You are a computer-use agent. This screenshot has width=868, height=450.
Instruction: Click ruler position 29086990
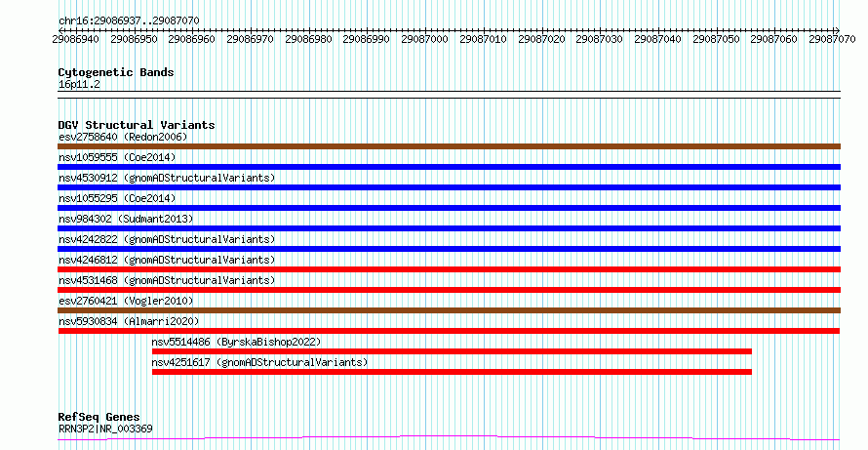366,39
